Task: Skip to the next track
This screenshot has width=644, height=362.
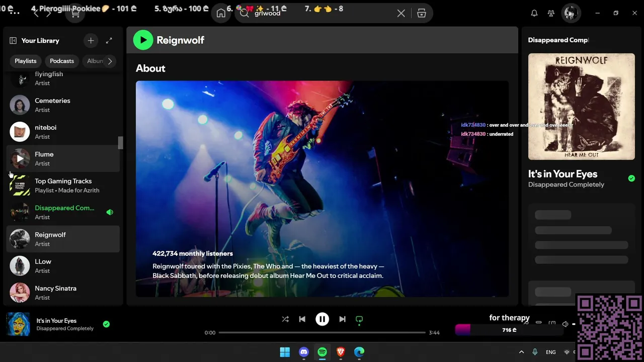Action: [342, 319]
